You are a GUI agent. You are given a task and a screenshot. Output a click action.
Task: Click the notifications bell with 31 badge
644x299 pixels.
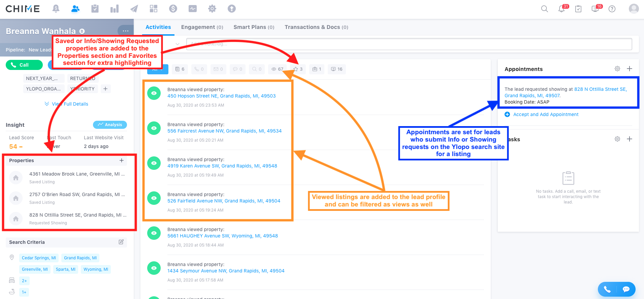[561, 9]
